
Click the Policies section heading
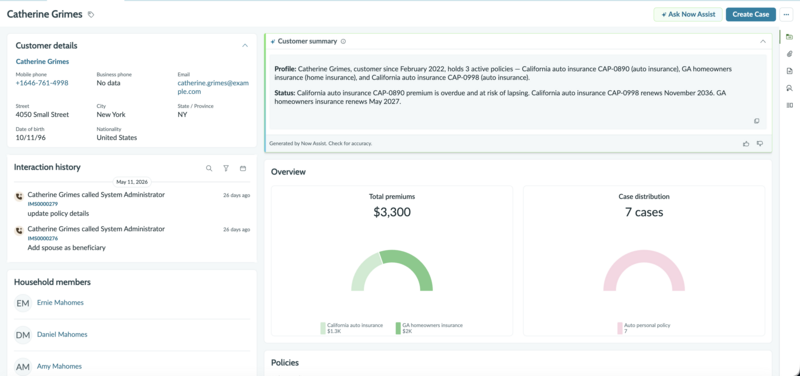tap(285, 363)
